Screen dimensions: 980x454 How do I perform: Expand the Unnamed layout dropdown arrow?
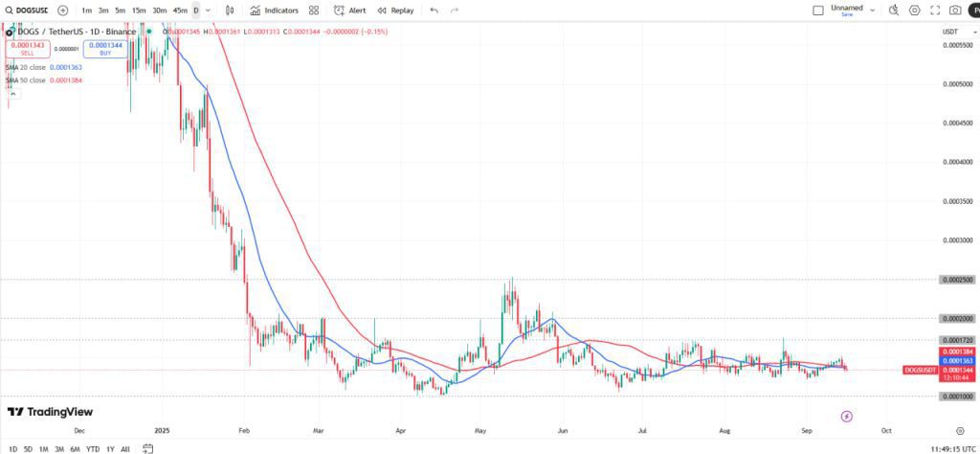(872, 11)
